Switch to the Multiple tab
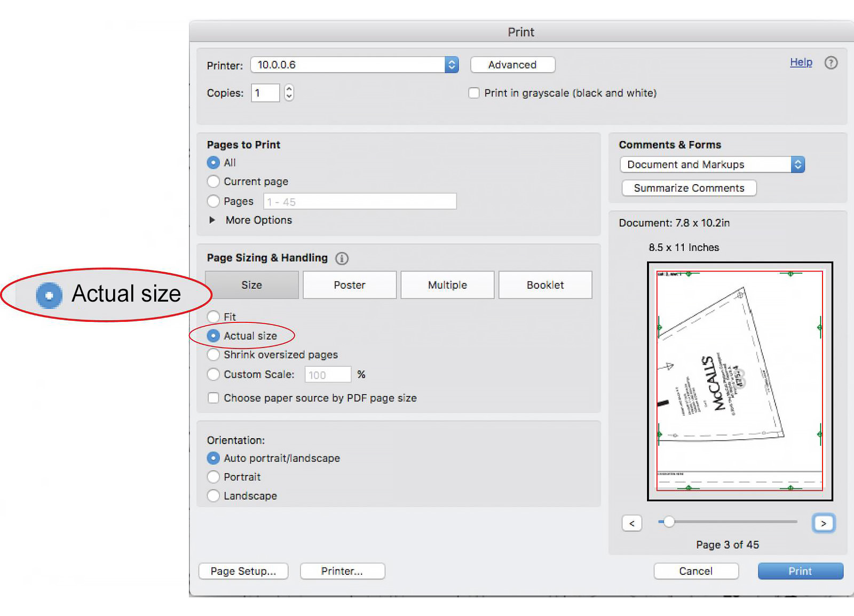 [447, 285]
